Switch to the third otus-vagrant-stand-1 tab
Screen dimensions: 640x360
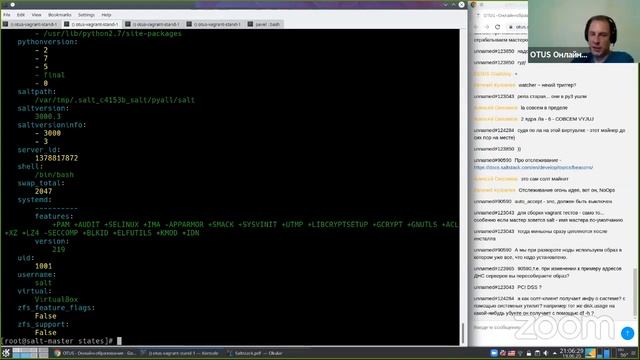pos(153,24)
